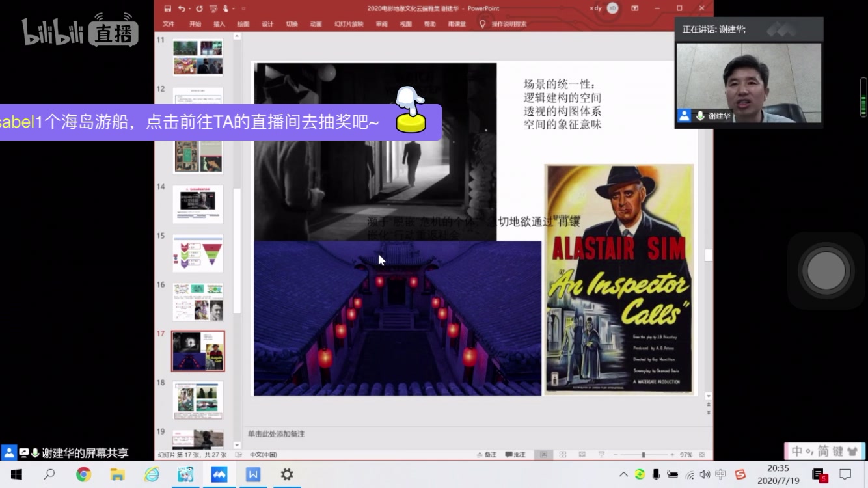Expand the quick access toolbar customize arrow
This screenshot has width=868, height=488.
(x=243, y=8)
